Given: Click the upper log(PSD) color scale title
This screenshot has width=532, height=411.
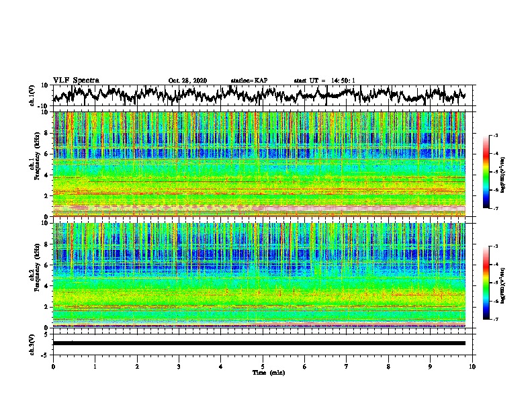Looking at the screenshot, I should (503, 175).
